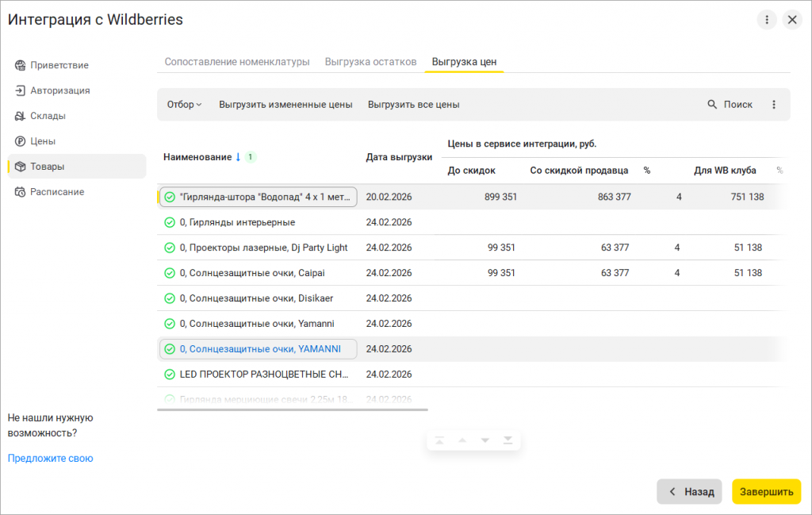Move down one row with navigation arrow

point(485,440)
